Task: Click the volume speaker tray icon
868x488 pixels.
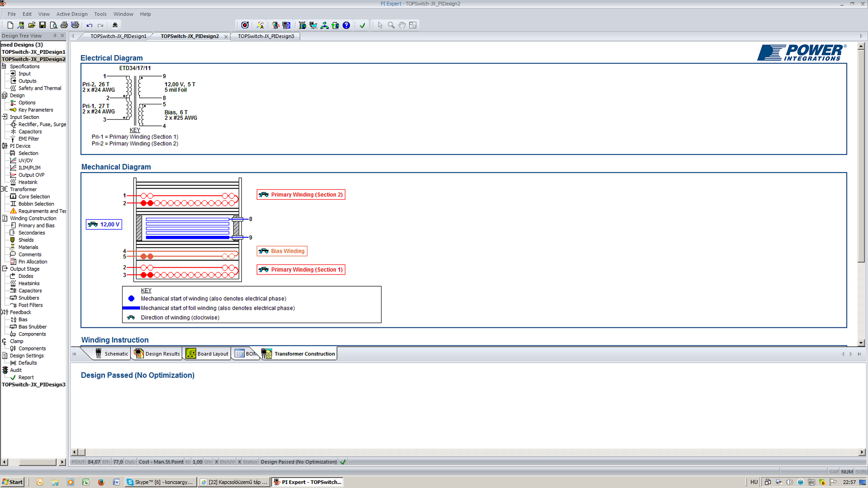Action: tap(790, 482)
